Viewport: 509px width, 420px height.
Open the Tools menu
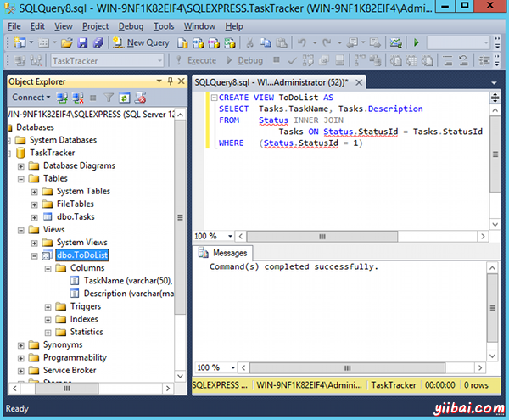[164, 26]
